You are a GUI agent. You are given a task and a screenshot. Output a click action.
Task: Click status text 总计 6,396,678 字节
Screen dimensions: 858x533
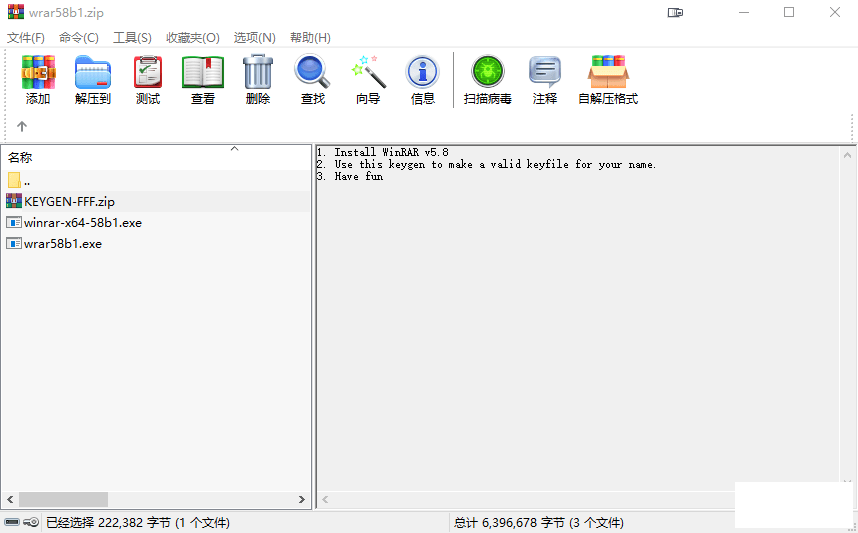pos(539,523)
